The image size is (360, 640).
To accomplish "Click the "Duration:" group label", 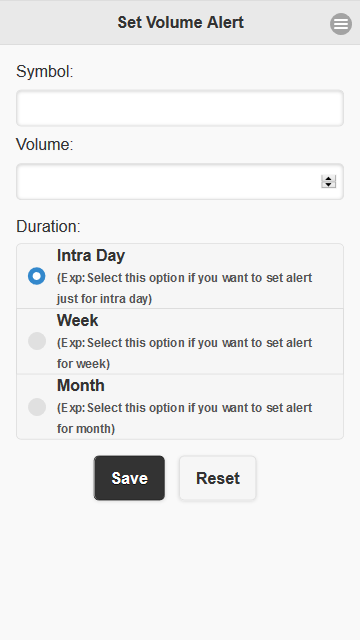I will pyautogui.click(x=48, y=226).
